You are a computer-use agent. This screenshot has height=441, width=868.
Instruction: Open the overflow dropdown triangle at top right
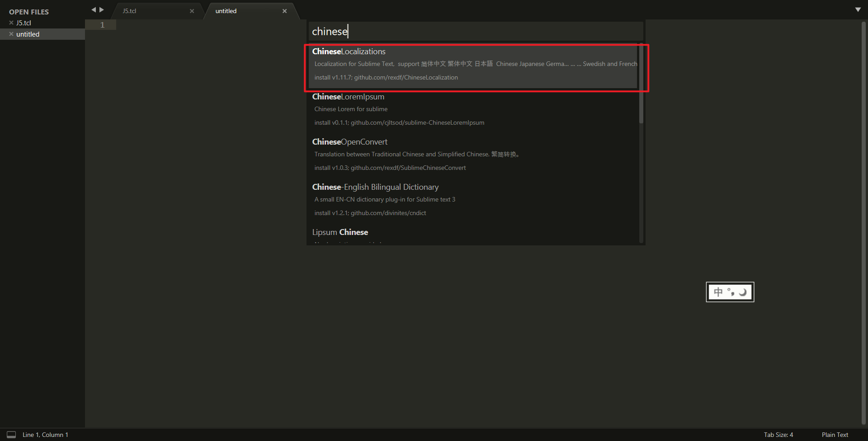click(x=859, y=9)
